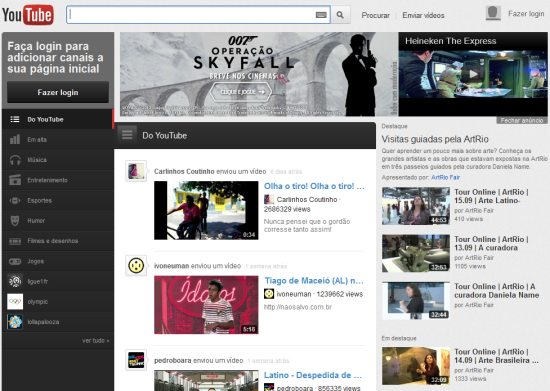Image resolution: width=550 pixels, height=391 pixels.
Task: Click the lollapalooza channel icon
Action: (x=15, y=322)
